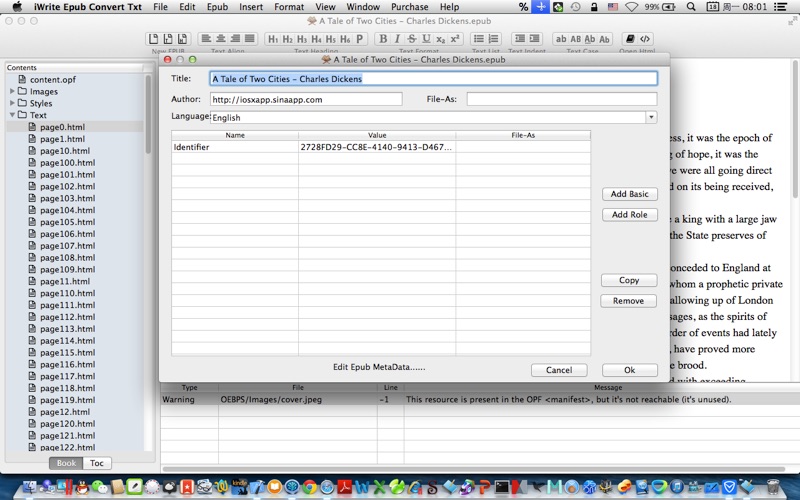This screenshot has width=800, height=500.
Task: Click the Author input field
Action: (306, 99)
